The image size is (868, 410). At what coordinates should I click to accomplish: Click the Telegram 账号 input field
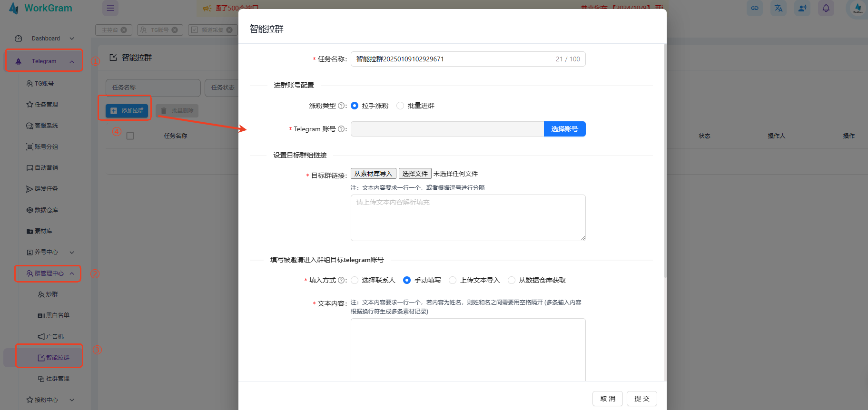(447, 129)
